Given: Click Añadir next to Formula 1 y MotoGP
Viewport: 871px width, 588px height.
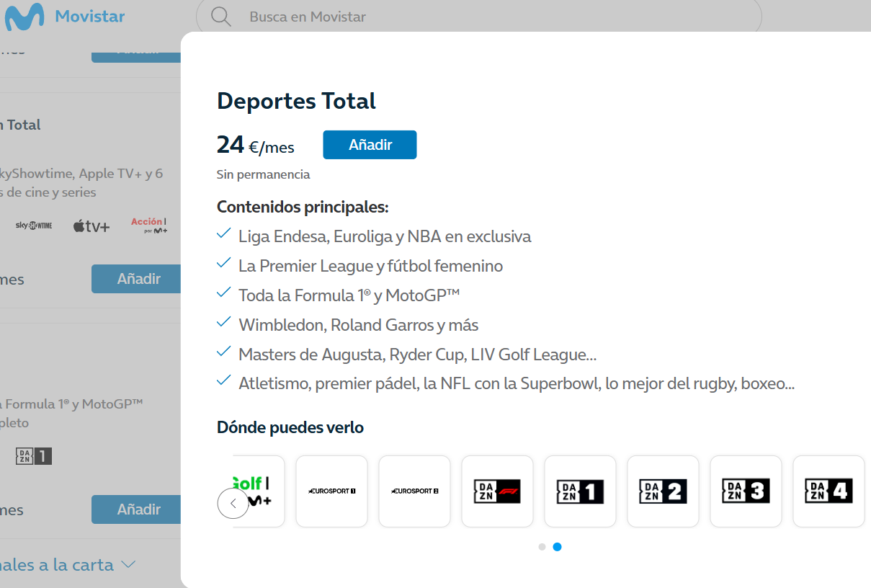Looking at the screenshot, I should (136, 509).
